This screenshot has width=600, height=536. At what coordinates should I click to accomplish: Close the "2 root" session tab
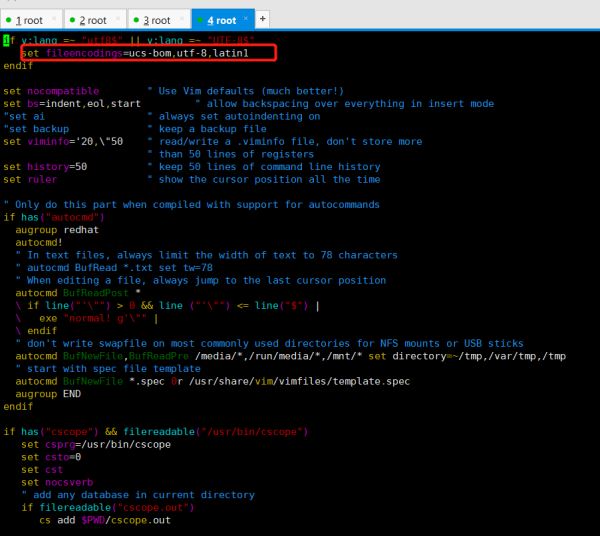(x=119, y=19)
